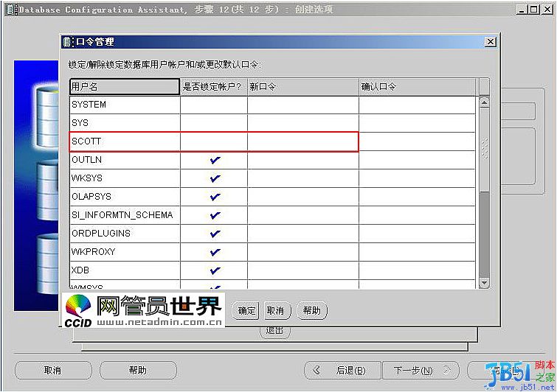Go back with the 后退(B) button
The width and height of the screenshot is (557, 392).
coord(344,370)
